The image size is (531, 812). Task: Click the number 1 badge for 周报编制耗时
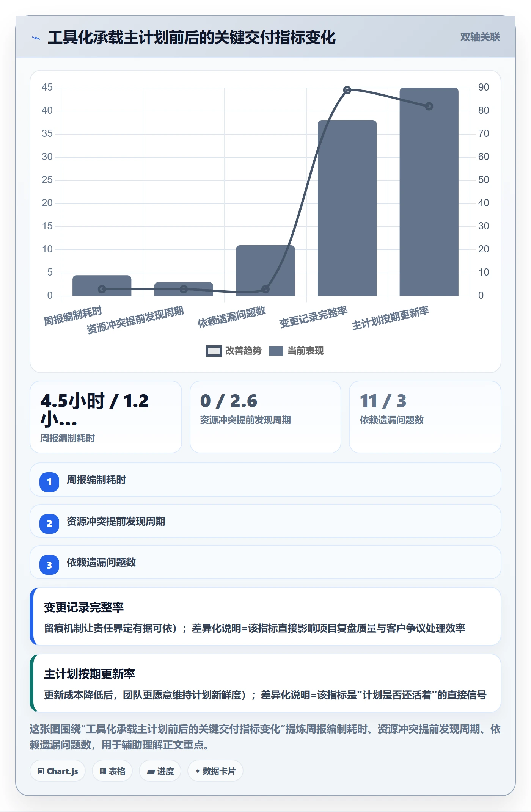(x=49, y=482)
